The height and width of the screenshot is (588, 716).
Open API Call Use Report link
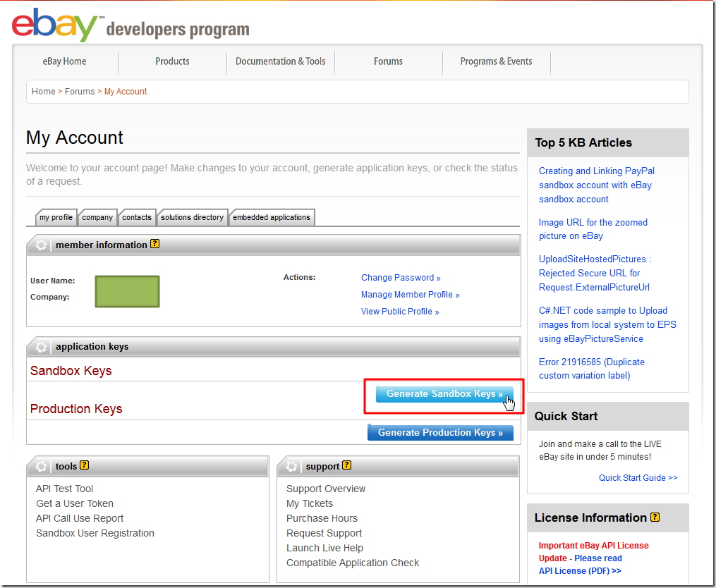coord(80,518)
